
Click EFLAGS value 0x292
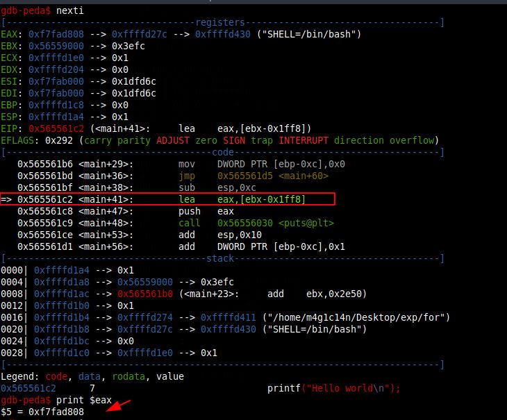(x=59, y=140)
